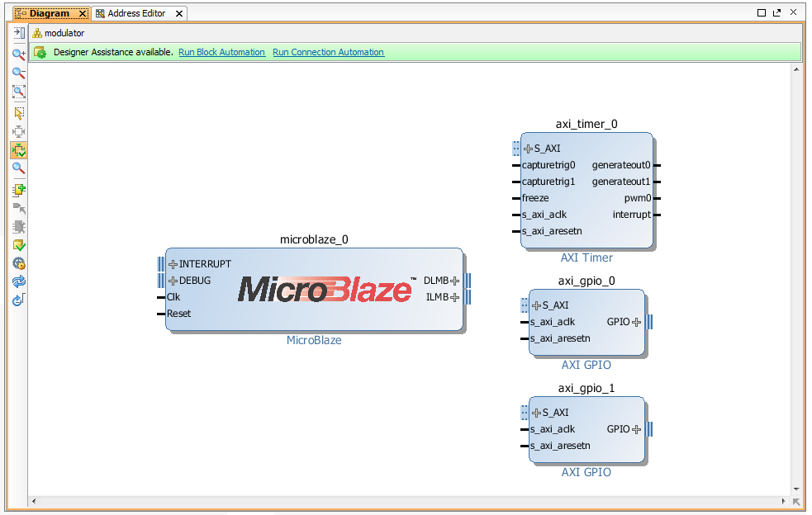Click the MicroBlaze type label below the block

click(314, 341)
